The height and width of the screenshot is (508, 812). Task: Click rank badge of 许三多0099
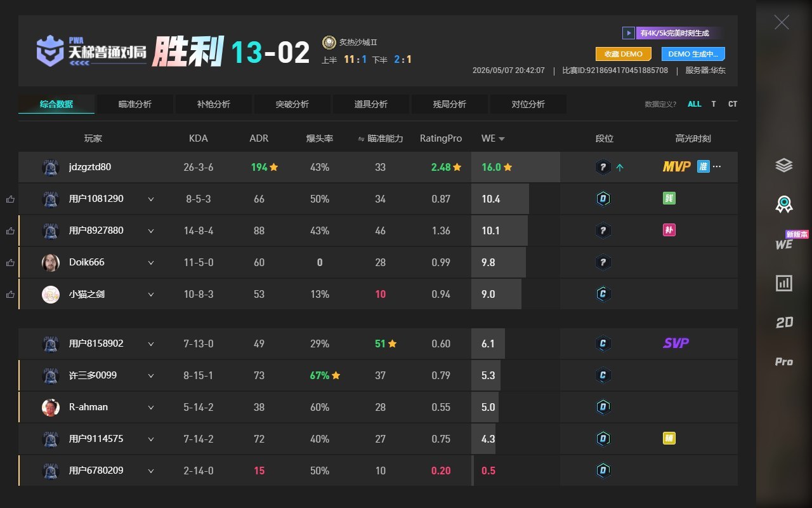click(603, 375)
